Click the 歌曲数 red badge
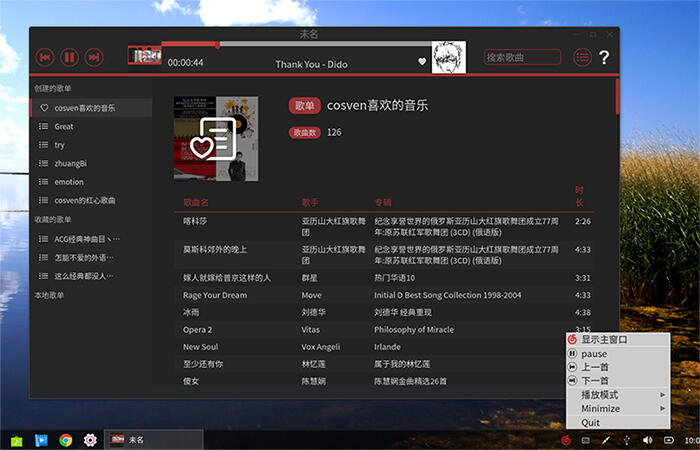The width and height of the screenshot is (700, 450). tap(304, 133)
